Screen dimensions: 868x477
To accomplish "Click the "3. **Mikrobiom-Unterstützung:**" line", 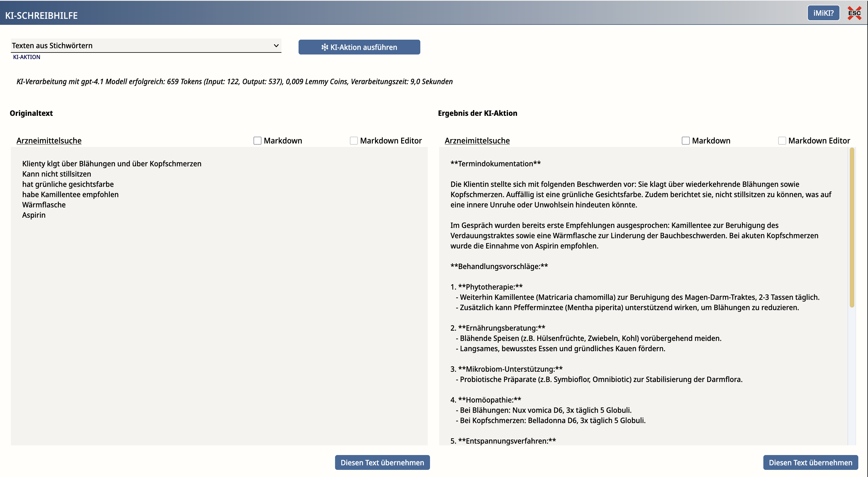I will click(x=506, y=369).
